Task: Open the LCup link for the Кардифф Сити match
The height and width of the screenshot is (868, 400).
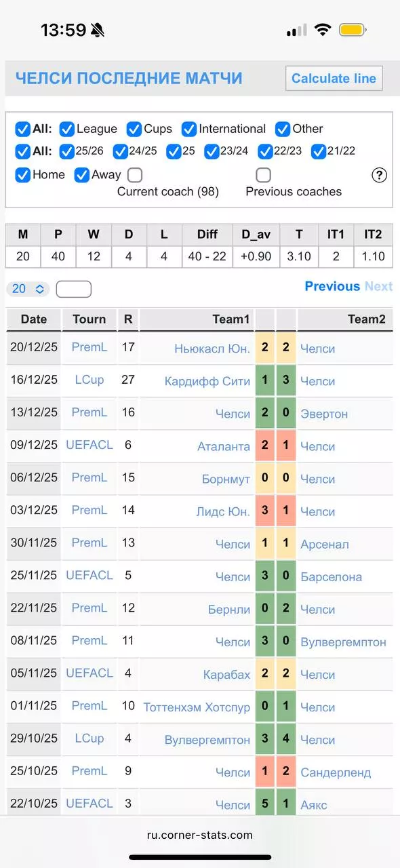Action: pyautogui.click(x=88, y=380)
